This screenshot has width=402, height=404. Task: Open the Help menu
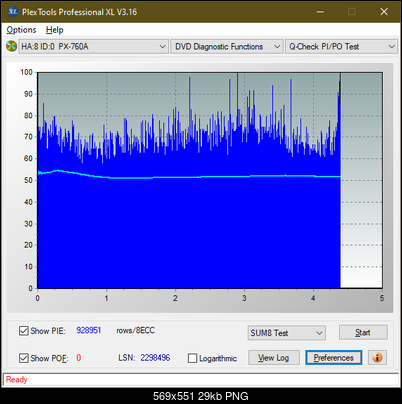pyautogui.click(x=55, y=30)
